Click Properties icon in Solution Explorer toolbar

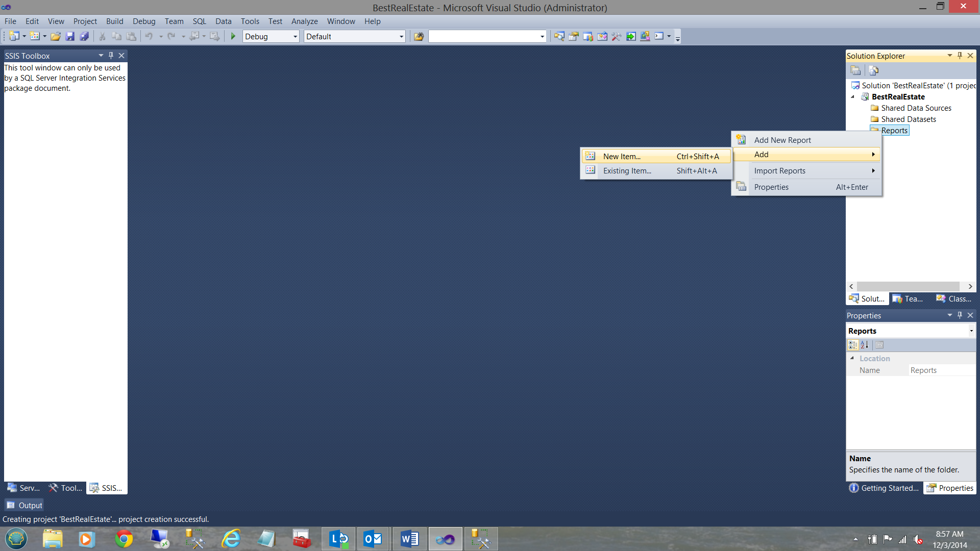[856, 70]
